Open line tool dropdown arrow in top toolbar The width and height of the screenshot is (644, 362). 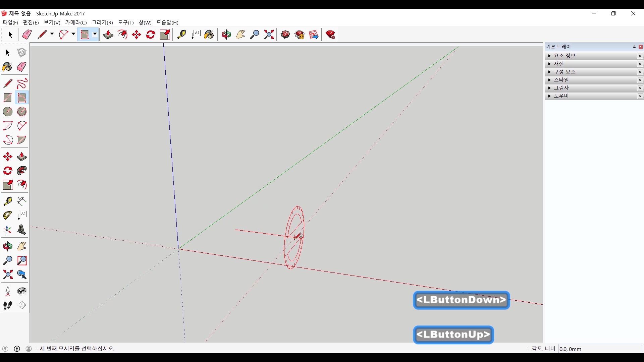pyautogui.click(x=52, y=34)
